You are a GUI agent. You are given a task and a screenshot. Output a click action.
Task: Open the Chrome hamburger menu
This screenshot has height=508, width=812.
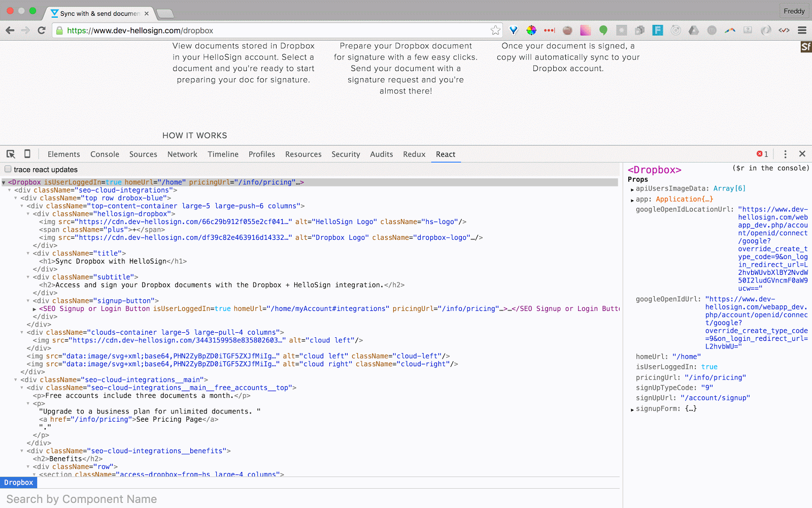[802, 30]
